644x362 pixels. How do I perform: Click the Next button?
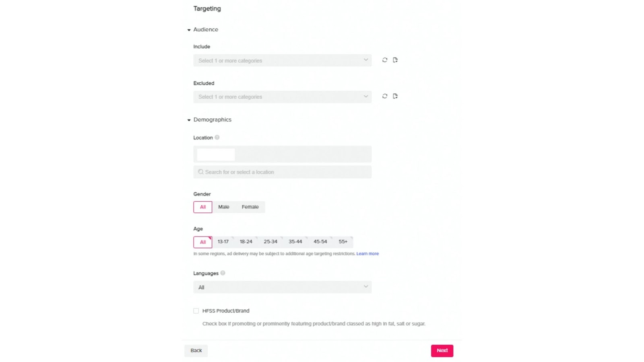point(442,351)
